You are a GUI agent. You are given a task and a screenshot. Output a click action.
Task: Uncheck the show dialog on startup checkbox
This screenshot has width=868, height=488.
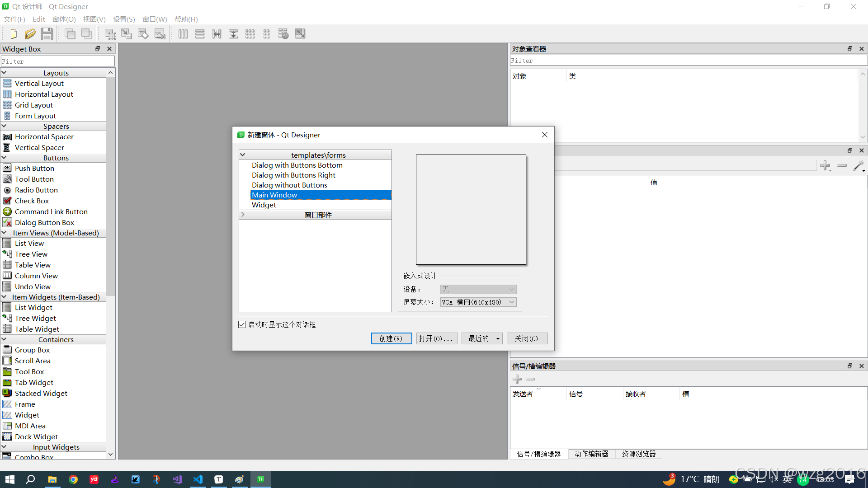(x=242, y=324)
